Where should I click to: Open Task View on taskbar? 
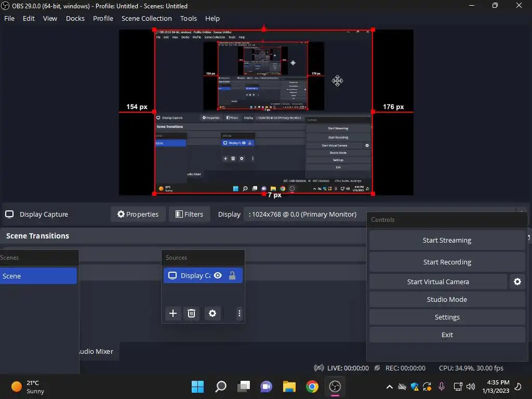243,387
